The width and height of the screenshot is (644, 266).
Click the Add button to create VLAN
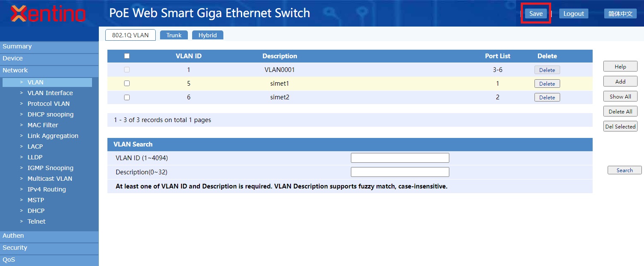tap(620, 81)
